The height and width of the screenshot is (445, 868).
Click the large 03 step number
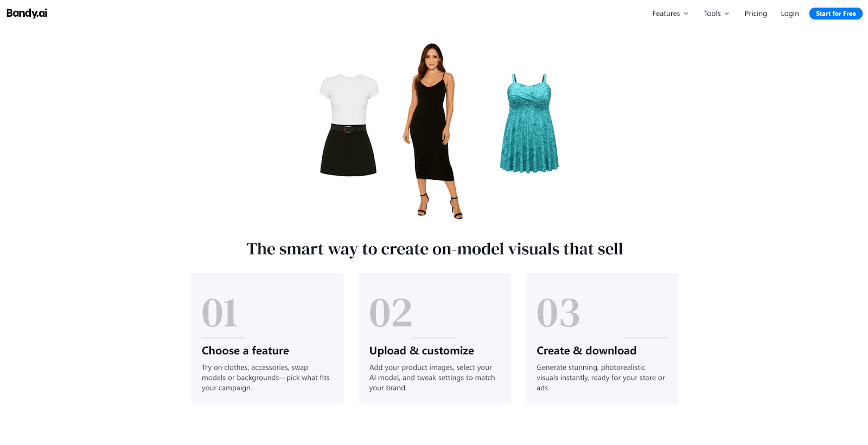coord(558,313)
